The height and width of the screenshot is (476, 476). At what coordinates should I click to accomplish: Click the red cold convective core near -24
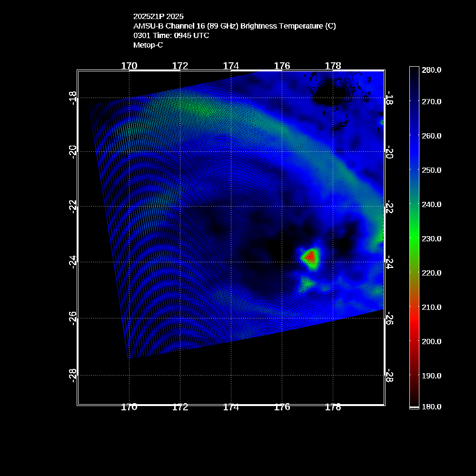310,257
